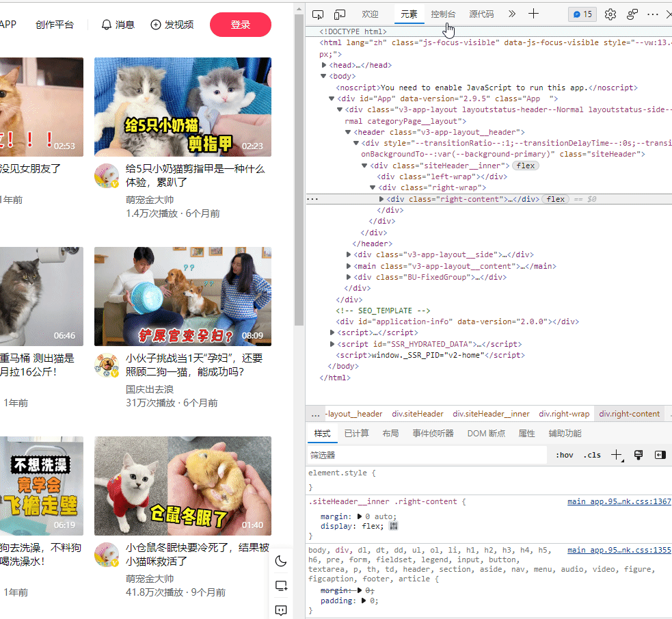Open the 已计算 computed styles tab
The width and height of the screenshot is (672, 619).
tap(357, 434)
